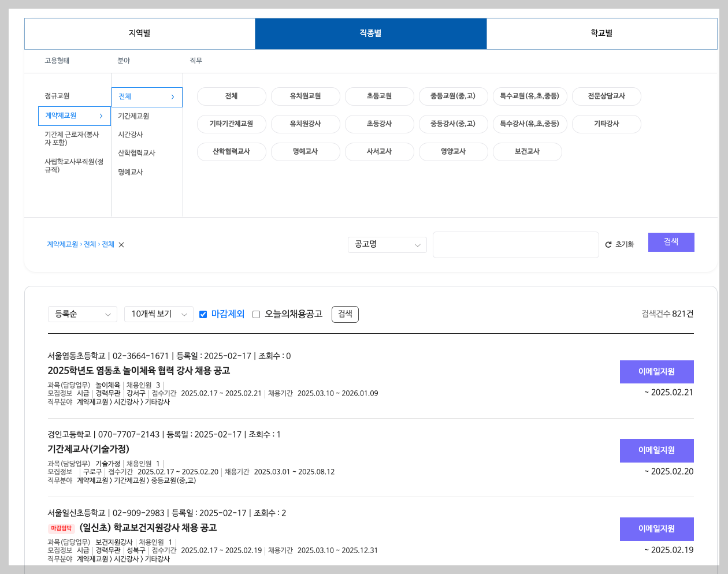Select the 초등교원 filter pill
Screen dimensions: 728x574
coord(379,96)
